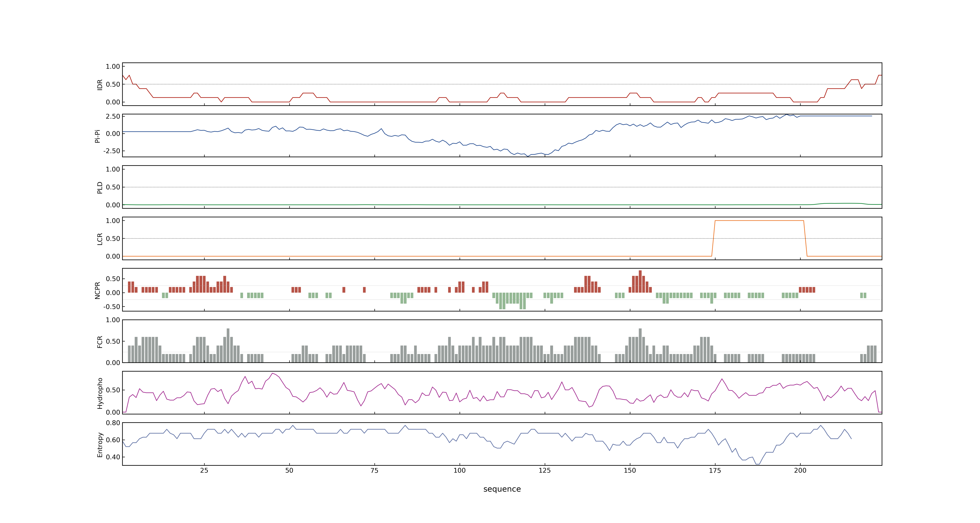Click the x-axis tick label 50
Screen dimensions: 980x523
289,470
